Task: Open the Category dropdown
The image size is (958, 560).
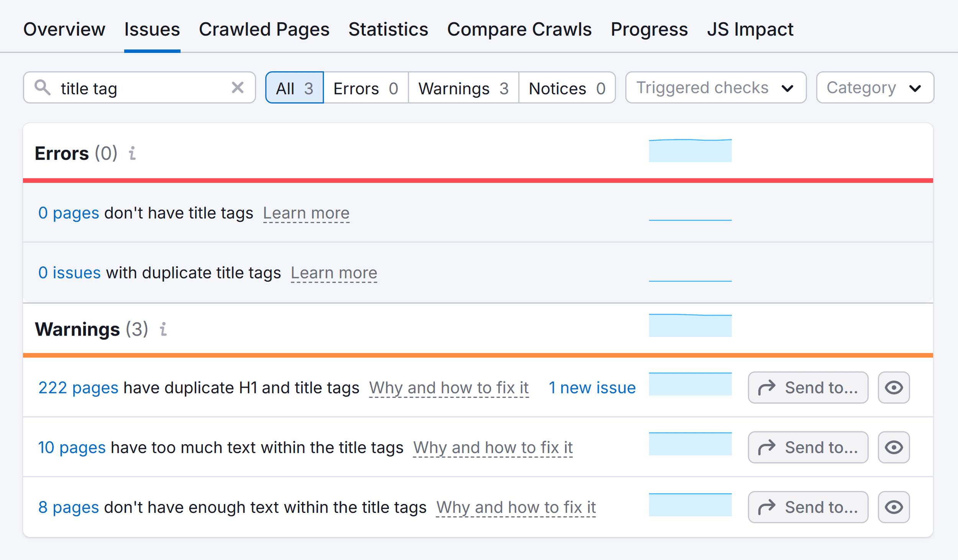Action: click(875, 88)
